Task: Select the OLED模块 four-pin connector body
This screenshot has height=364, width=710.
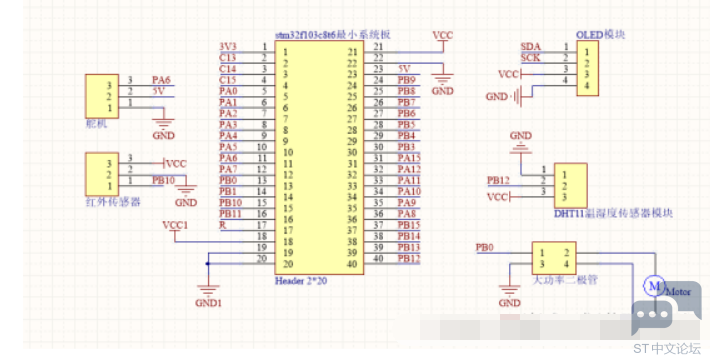Action: point(587,68)
